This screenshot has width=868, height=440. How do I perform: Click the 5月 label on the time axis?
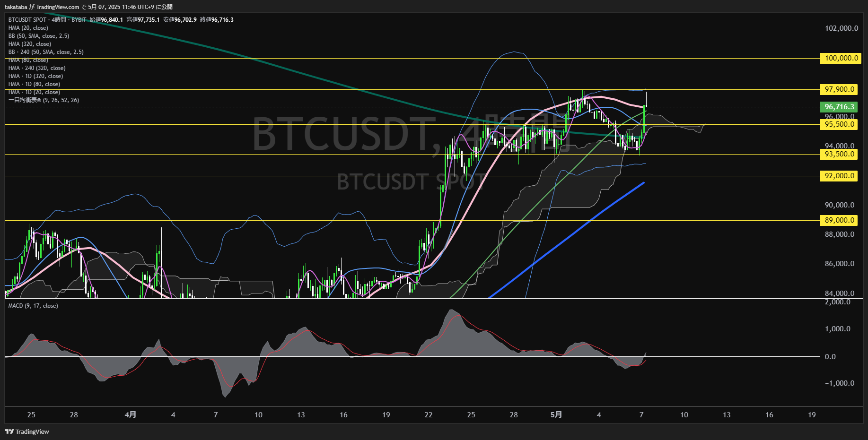(x=556, y=415)
